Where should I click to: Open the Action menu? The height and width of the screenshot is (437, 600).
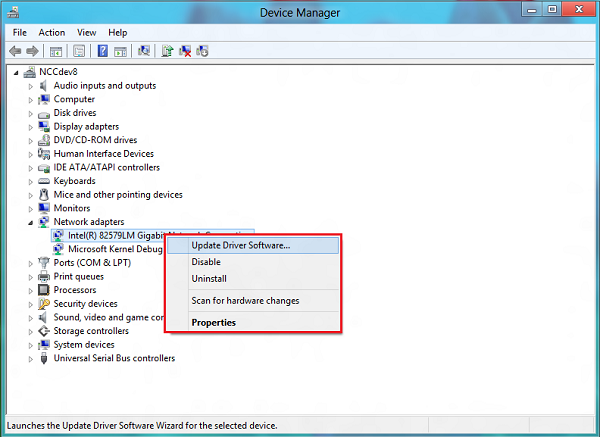pyautogui.click(x=52, y=33)
